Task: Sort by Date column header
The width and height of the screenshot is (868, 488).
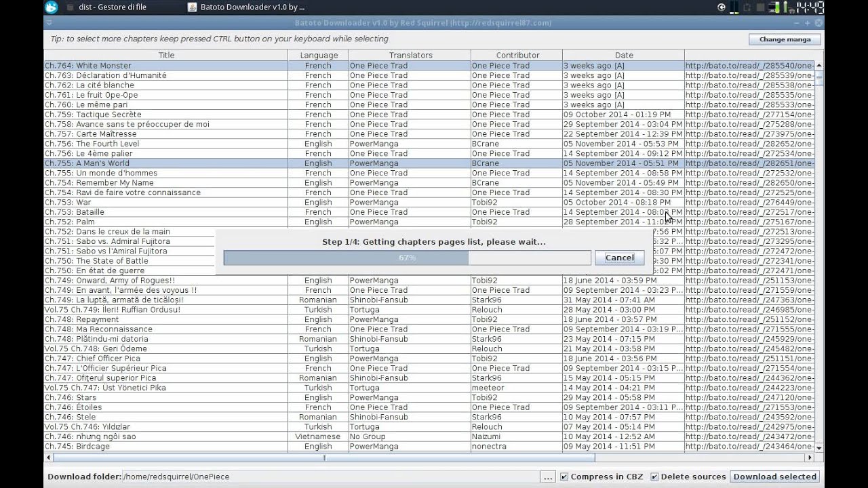Action: tap(623, 55)
